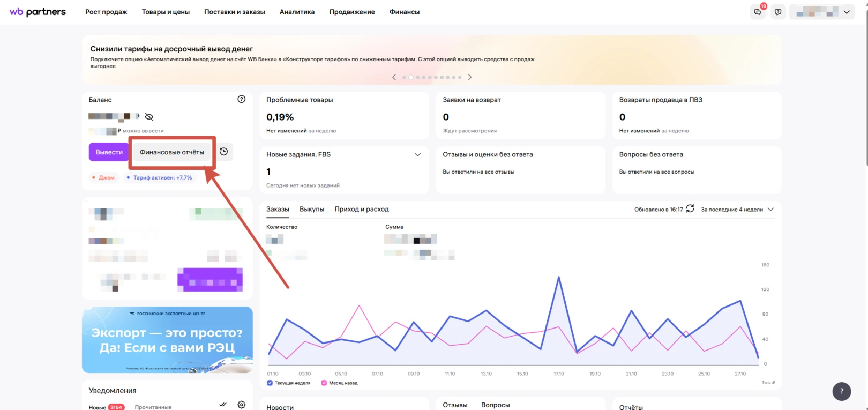Screen dimensions: 868x410
Task: Click the purple Вывести button
Action: pyautogui.click(x=109, y=152)
